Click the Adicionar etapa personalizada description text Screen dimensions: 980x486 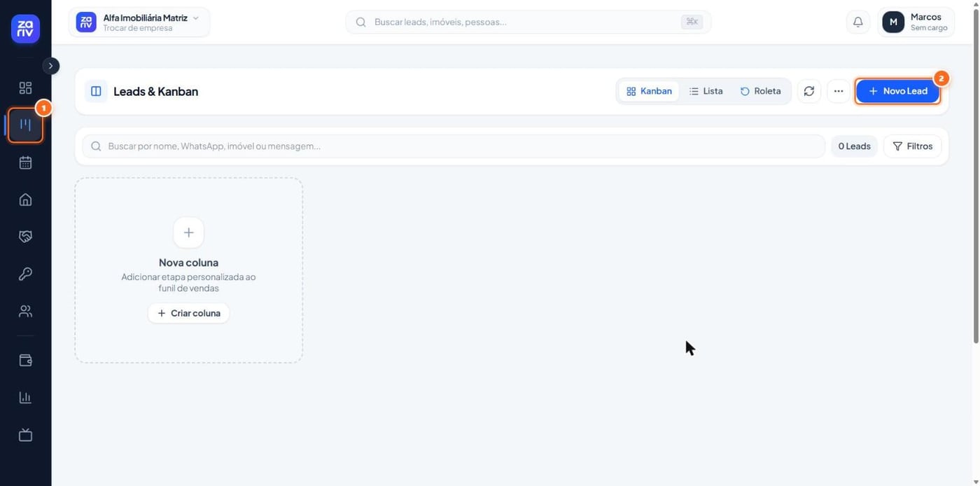(188, 282)
